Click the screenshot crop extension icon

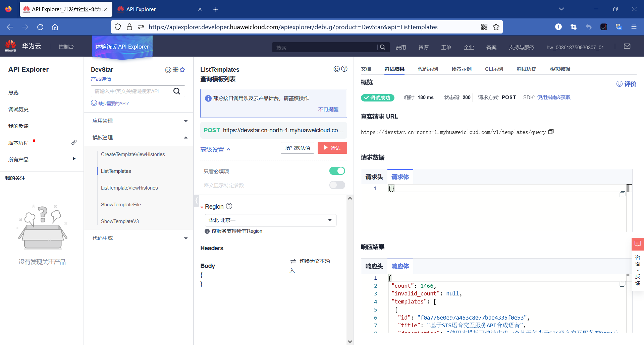coord(574,27)
